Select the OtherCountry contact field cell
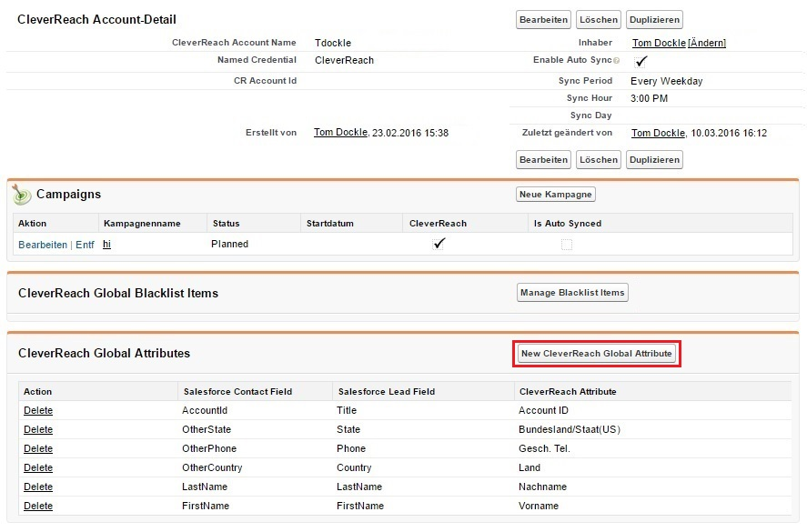This screenshot has width=807, height=532. (x=212, y=467)
